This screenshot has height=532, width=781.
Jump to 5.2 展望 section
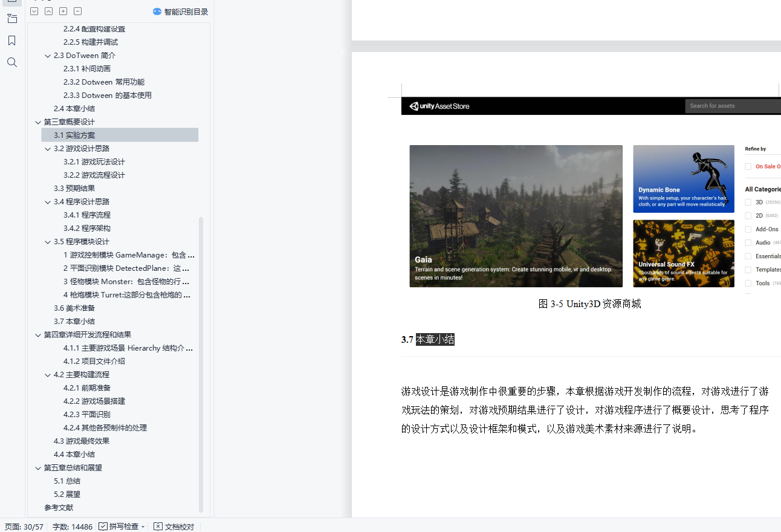point(66,495)
